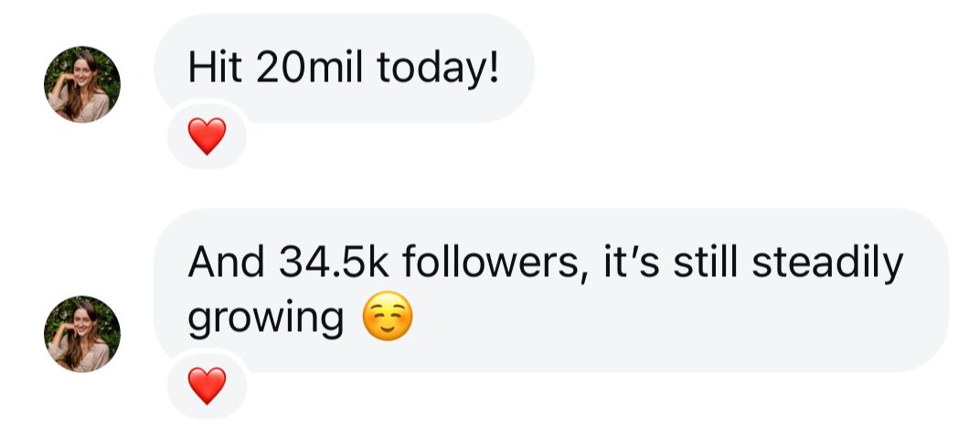Open the sender's avatar beside 'Hit 20mil today!'

coord(82,84)
